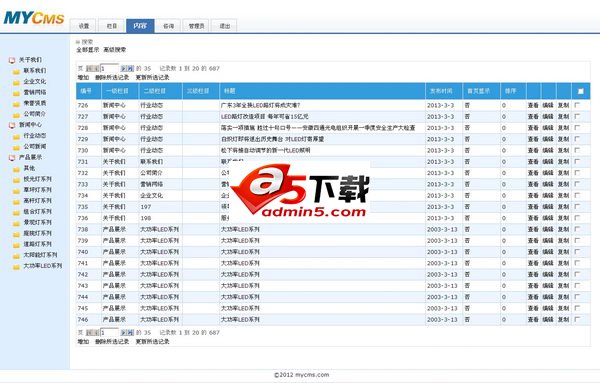
Task: Click the 退出 tab to log out
Action: pos(225,26)
